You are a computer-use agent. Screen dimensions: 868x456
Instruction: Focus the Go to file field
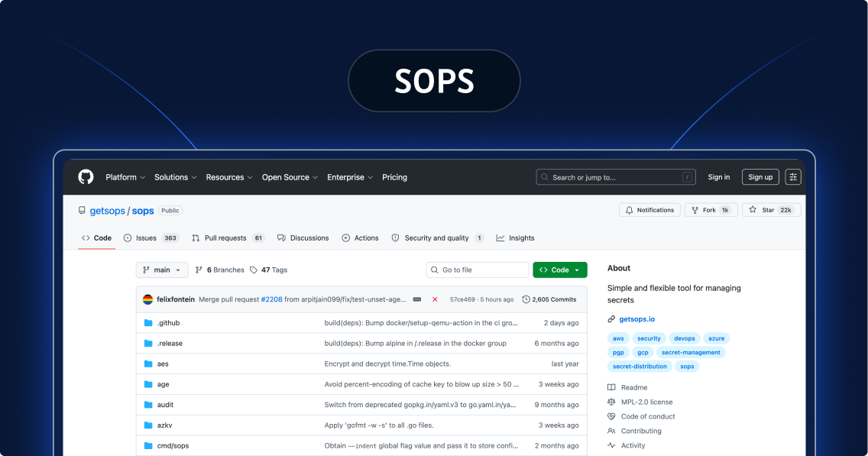[478, 270]
